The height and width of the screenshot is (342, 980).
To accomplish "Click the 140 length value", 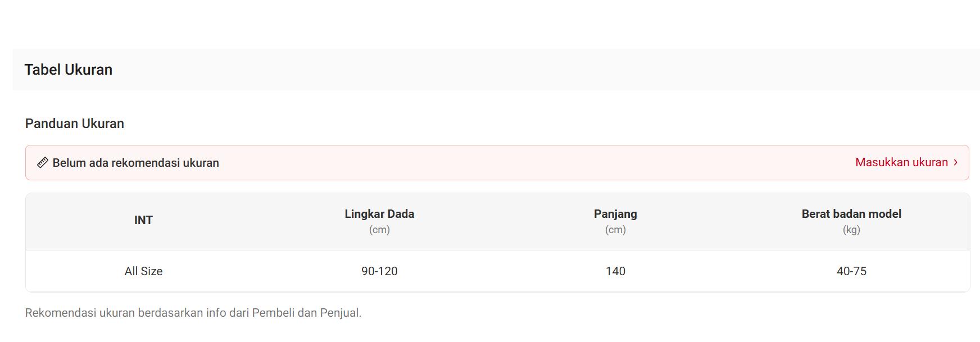I will pos(615,271).
